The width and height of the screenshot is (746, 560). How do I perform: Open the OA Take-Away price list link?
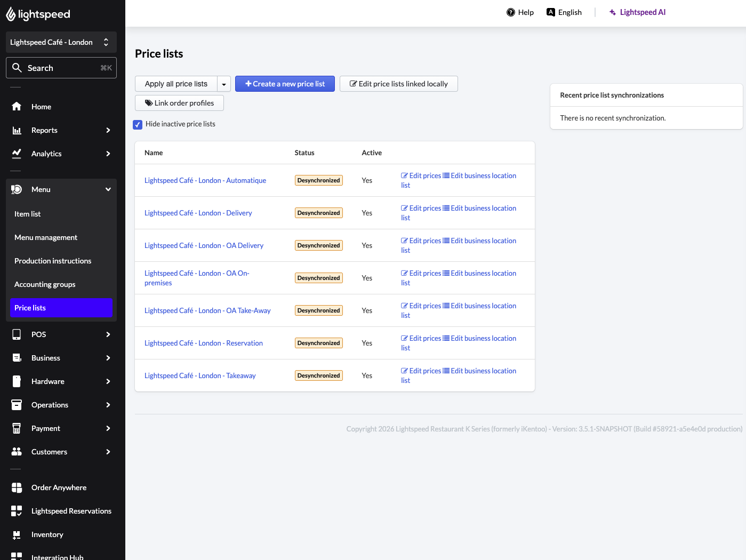[x=207, y=310]
